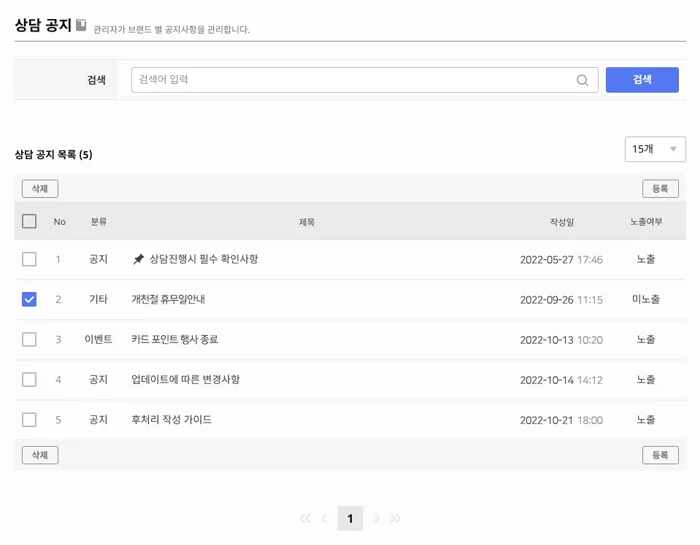Open the 15개 page size dropdown
The width and height of the screenshot is (700, 545).
coord(655,149)
